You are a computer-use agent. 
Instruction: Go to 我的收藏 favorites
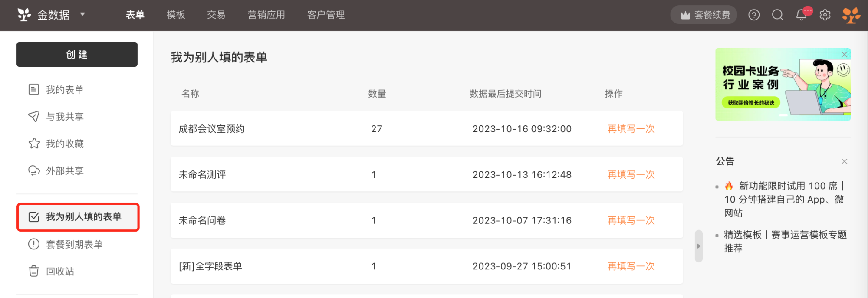tap(56, 144)
